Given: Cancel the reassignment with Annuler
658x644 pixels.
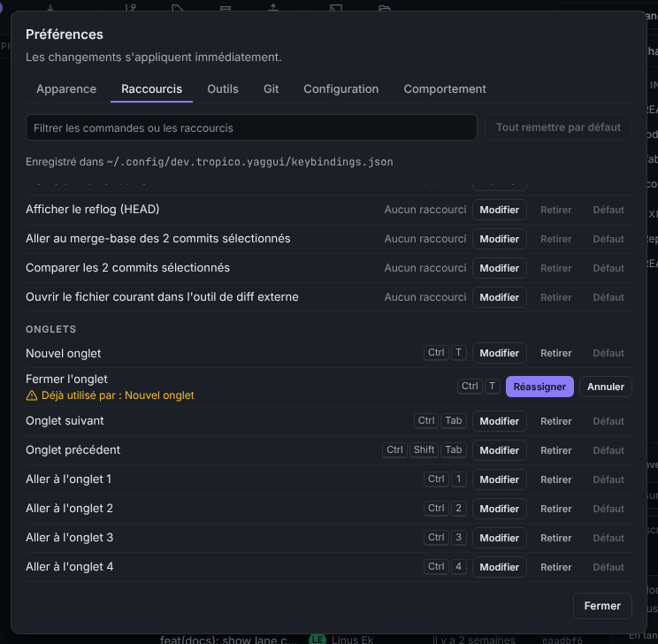Looking at the screenshot, I should (606, 387).
